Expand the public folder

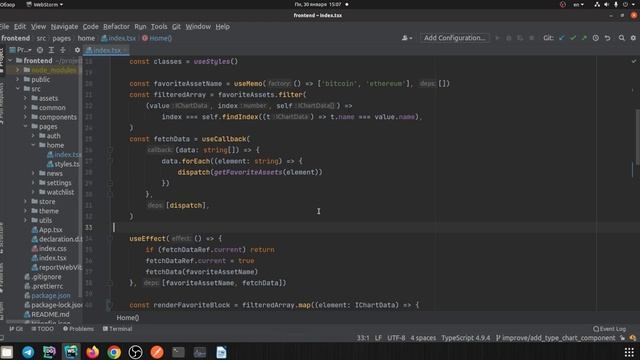(x=18, y=80)
